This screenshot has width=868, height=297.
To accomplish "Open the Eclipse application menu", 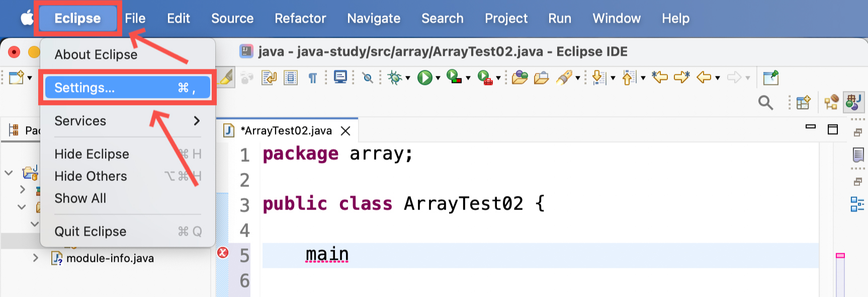I will click(x=77, y=19).
